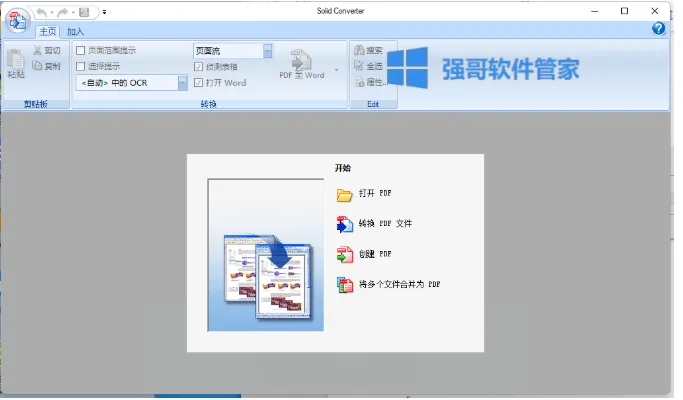The width and height of the screenshot is (683, 400).
Task: Click the 搜索 binoculars icon
Action: tap(359, 51)
